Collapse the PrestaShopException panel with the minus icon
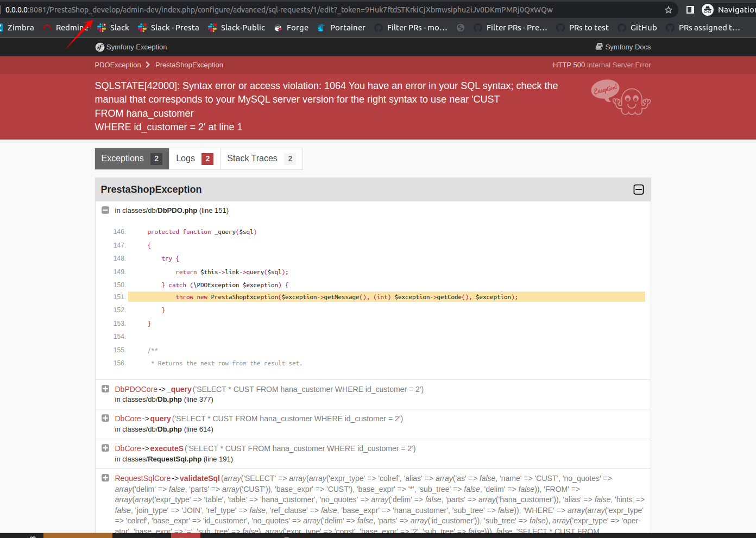Viewport: 756px width, 538px height. (x=638, y=189)
